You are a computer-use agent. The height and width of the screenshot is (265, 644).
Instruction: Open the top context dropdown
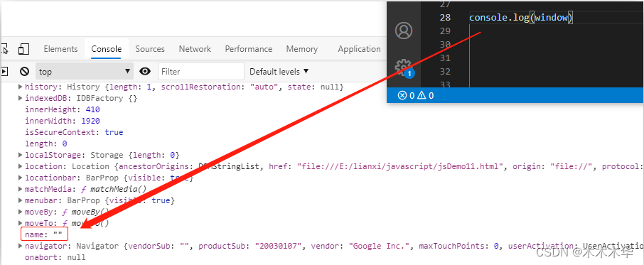tap(84, 71)
